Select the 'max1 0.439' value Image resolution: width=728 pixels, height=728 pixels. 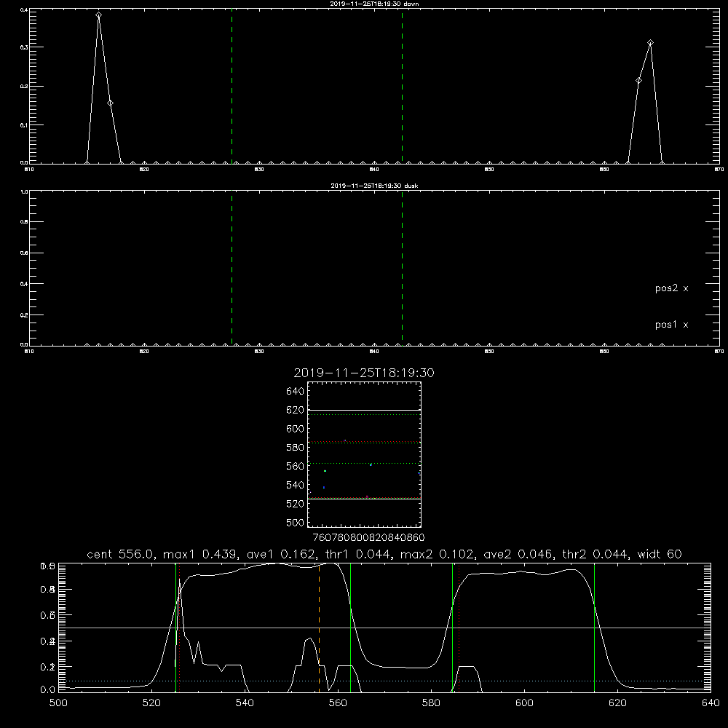coord(202,554)
